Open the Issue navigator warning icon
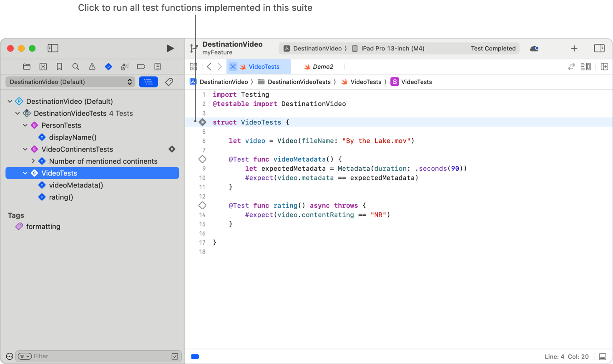This screenshot has width=613, height=364. (x=92, y=67)
